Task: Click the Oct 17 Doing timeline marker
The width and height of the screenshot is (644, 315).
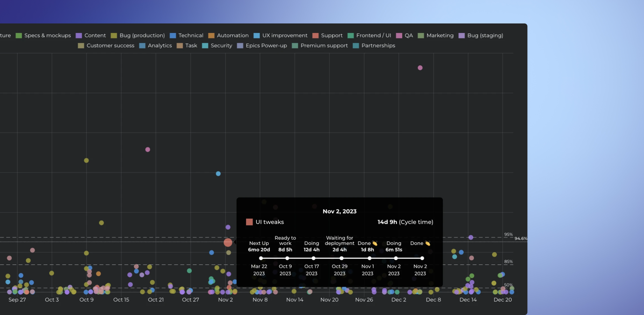Action: 313,258
